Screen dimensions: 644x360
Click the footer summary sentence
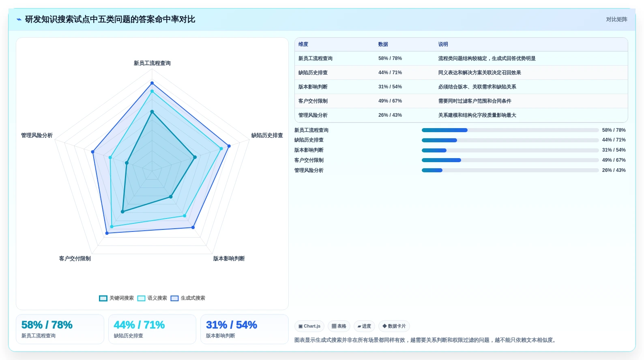(426, 340)
